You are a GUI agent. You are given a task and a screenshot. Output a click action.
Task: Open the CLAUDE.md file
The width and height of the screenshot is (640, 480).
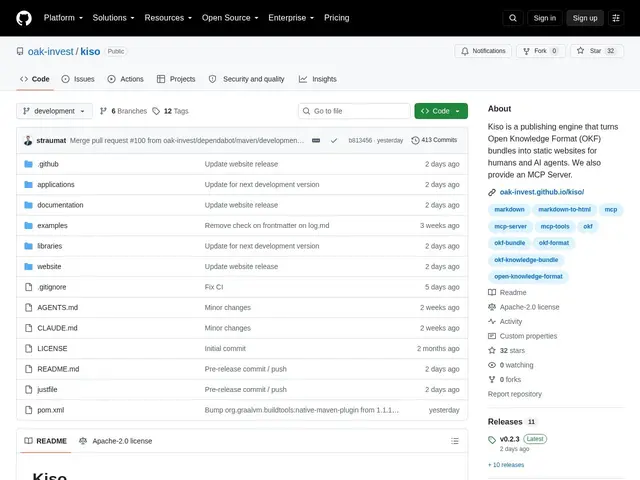pyautogui.click(x=57, y=328)
